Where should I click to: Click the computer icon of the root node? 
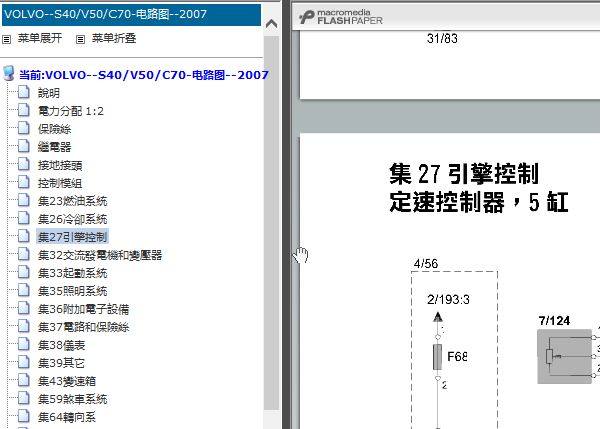tap(9, 73)
